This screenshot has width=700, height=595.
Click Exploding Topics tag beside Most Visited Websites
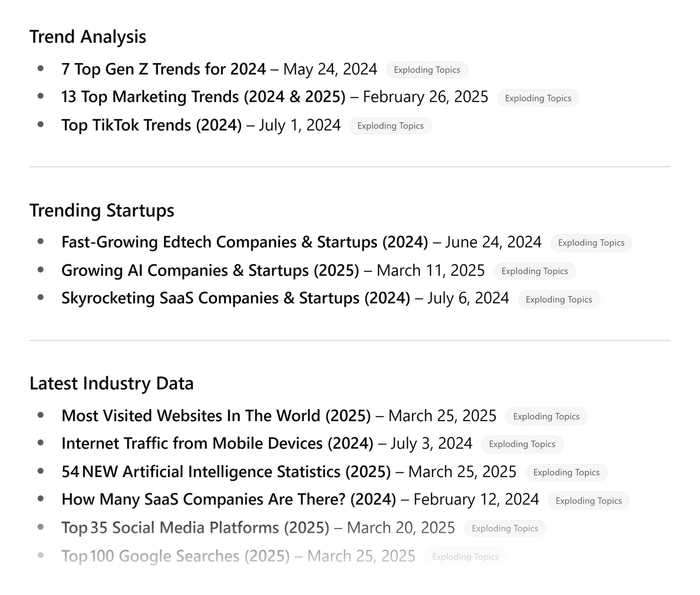547,416
